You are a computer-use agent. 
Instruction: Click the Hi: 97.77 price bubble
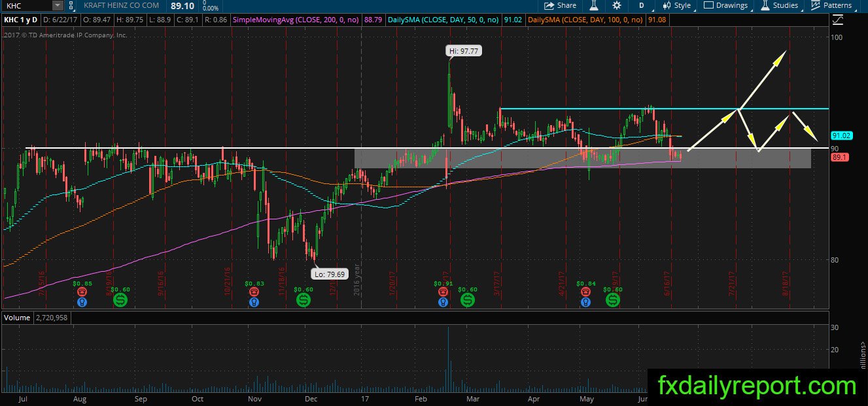pos(463,50)
